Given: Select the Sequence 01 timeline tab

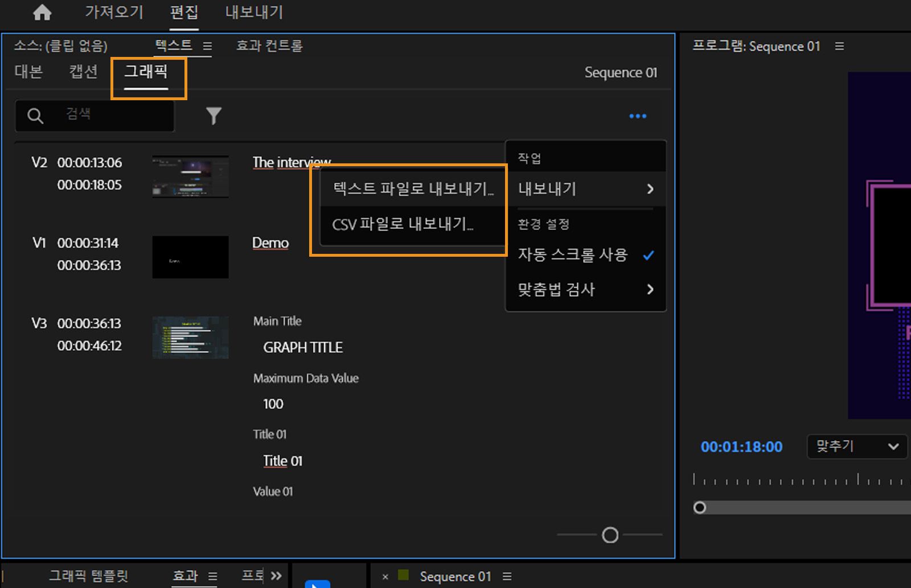Looking at the screenshot, I should click(455, 577).
